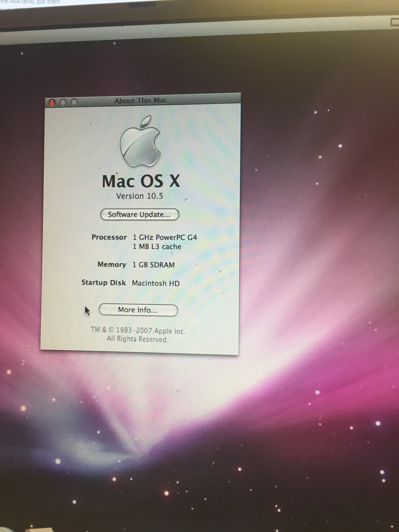
Task: Click the Macintosh HD startup disk value
Action: pos(156,283)
